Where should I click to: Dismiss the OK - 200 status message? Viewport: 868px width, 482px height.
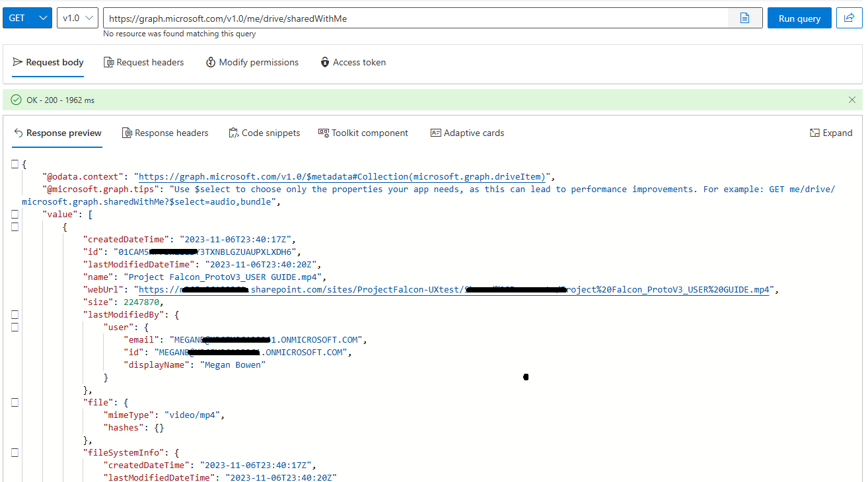tap(852, 100)
